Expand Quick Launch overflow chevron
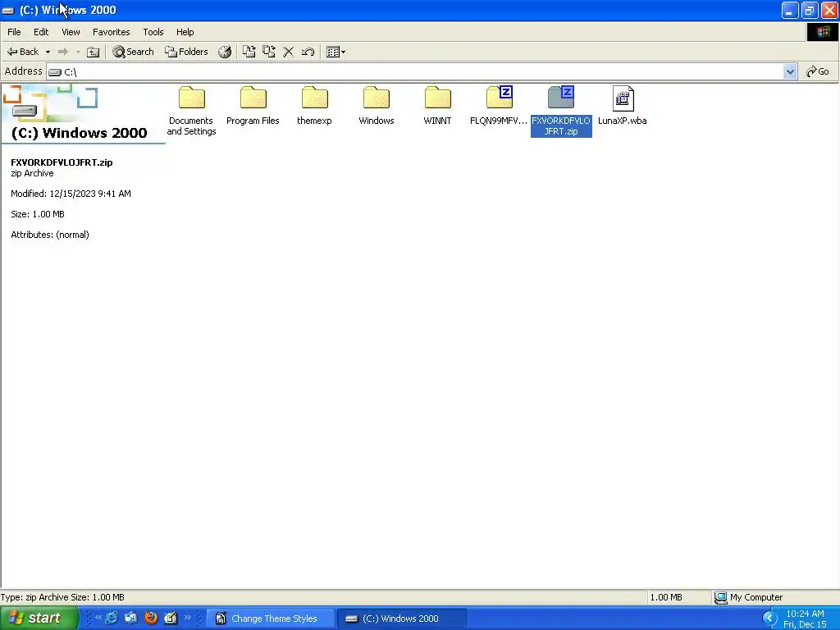The width and height of the screenshot is (840, 630). point(188,618)
